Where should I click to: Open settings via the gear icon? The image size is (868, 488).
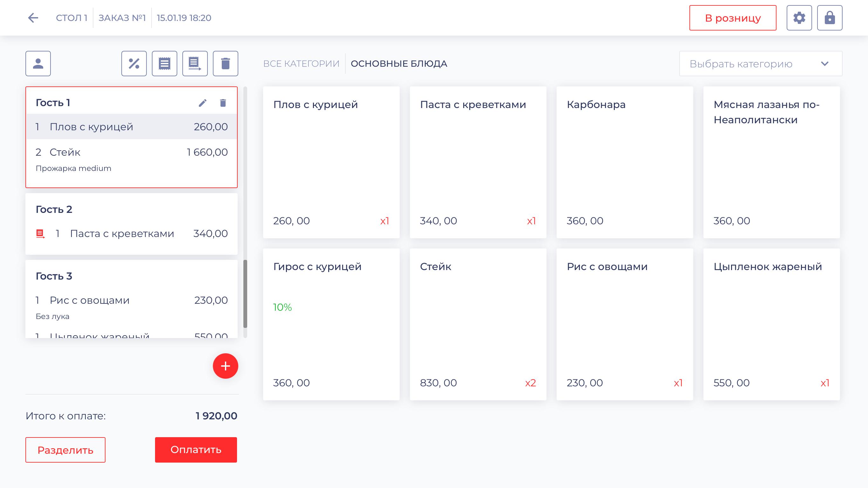pos(799,18)
